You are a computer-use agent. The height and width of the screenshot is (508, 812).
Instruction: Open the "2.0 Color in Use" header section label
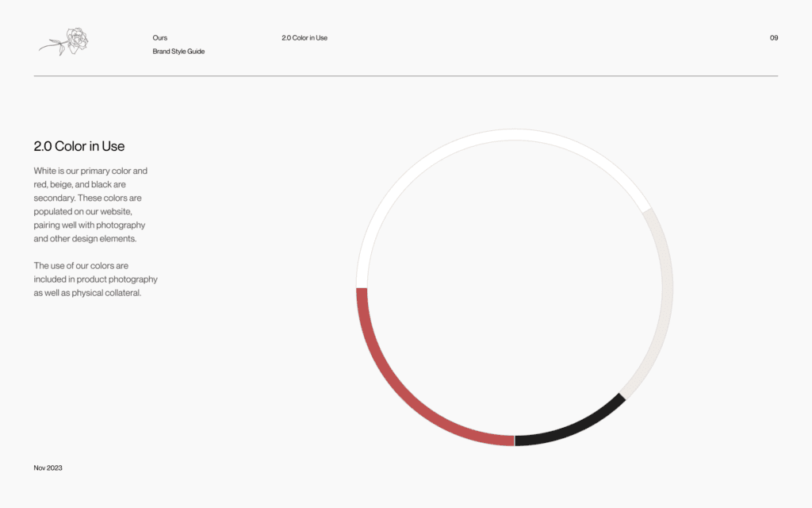click(x=304, y=38)
